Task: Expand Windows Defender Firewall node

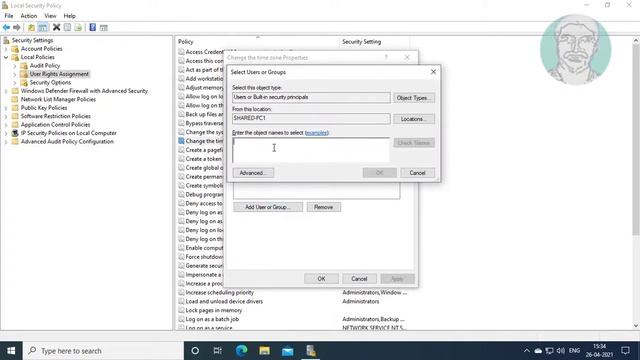Action: (x=6, y=91)
